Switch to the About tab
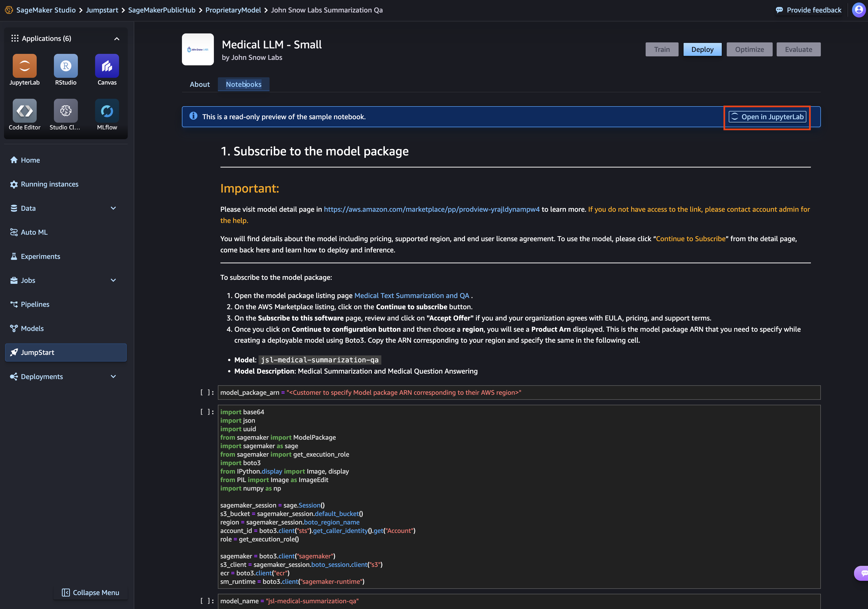This screenshot has width=868, height=609. click(x=200, y=84)
